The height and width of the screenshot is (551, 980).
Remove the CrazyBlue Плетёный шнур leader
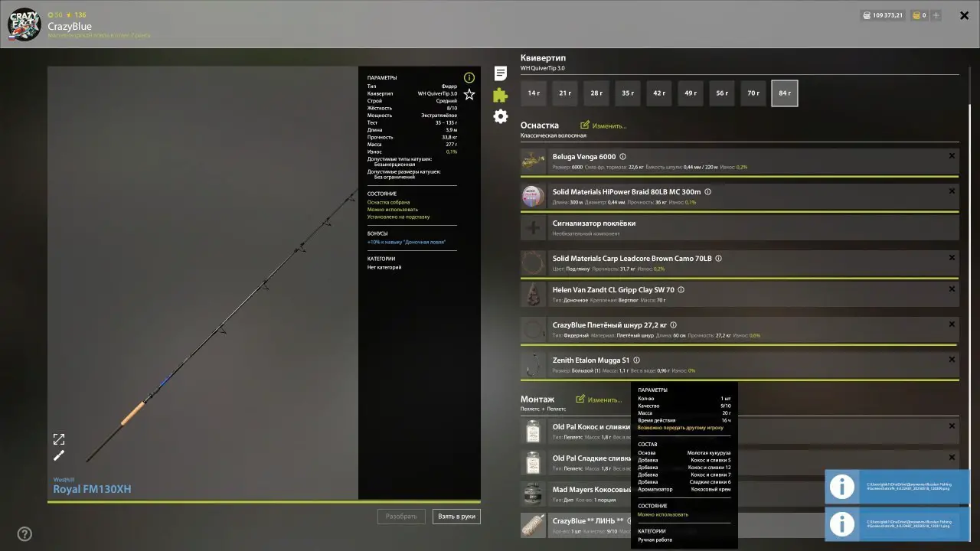pyautogui.click(x=952, y=324)
